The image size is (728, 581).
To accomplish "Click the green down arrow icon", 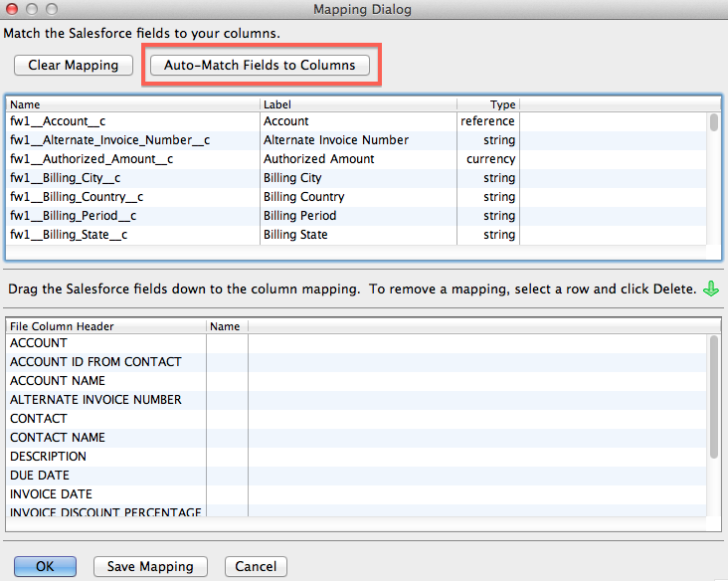I will [x=711, y=289].
